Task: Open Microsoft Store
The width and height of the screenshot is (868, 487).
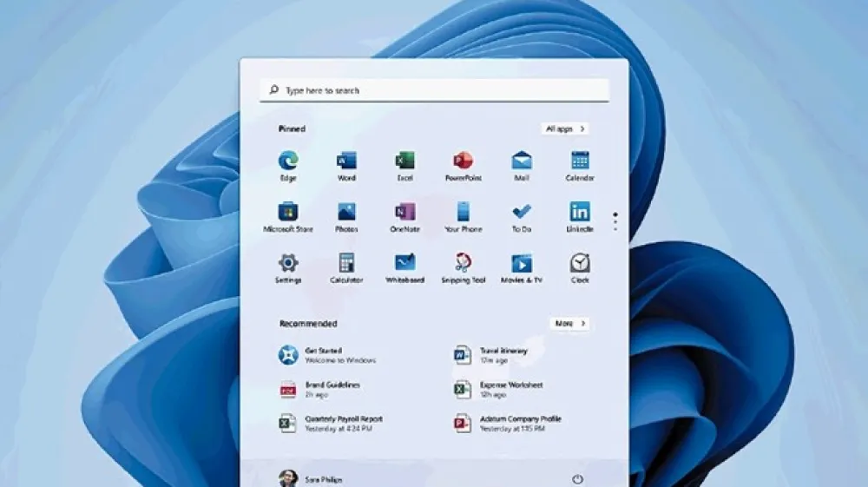Action: coord(288,216)
